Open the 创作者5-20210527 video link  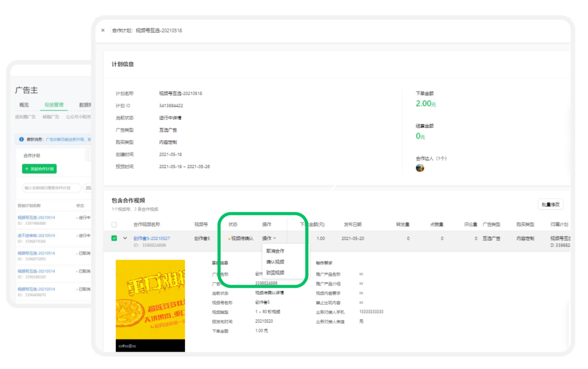coord(151,238)
